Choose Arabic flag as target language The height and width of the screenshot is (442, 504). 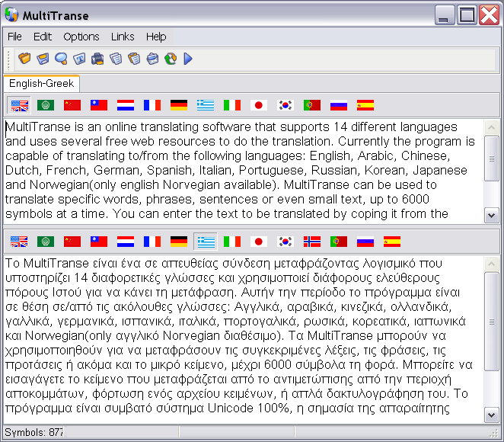46,242
